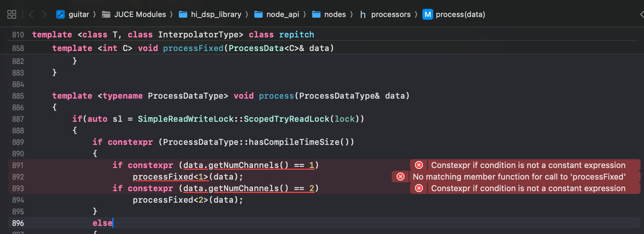The width and height of the screenshot is (644, 234).
Task: Click 'hasCompileTimeSize()' on line 889
Action: click(x=299, y=142)
